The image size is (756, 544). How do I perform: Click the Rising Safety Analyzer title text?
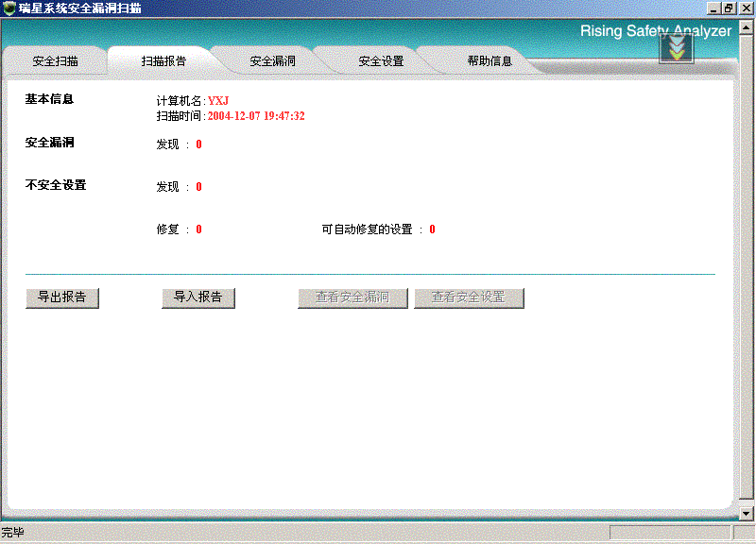tap(656, 31)
